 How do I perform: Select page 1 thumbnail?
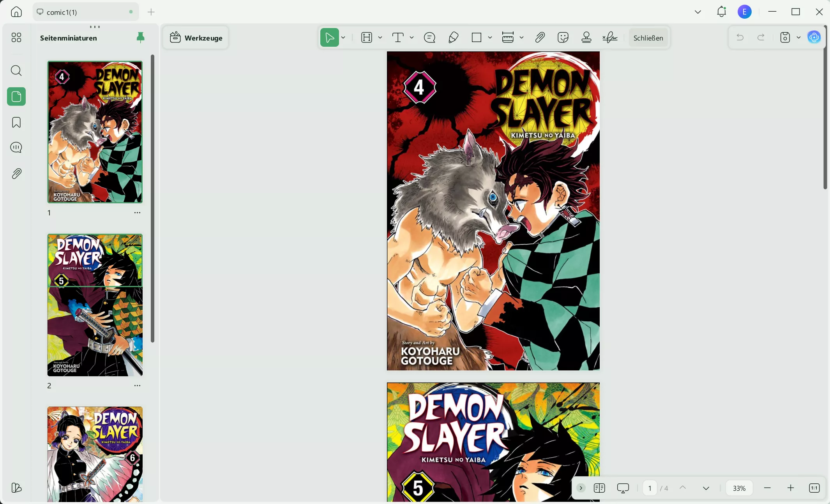[x=95, y=132]
